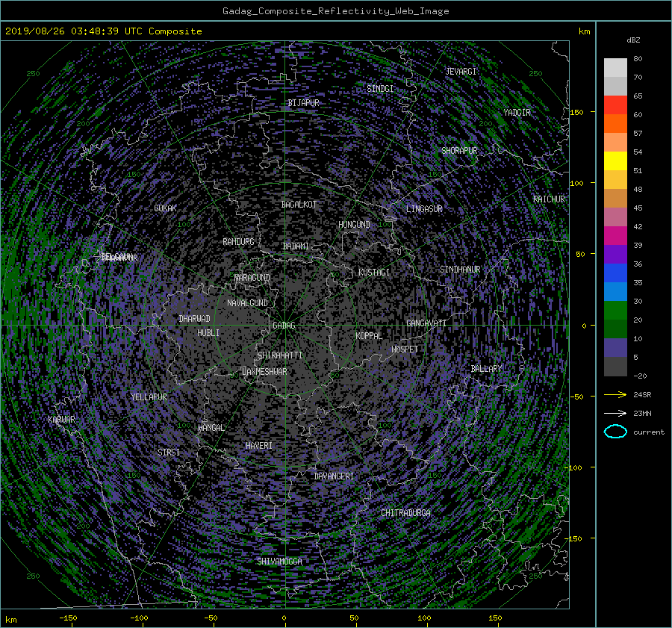The image size is (672, 628).
Task: Click the HAVERI city label
Action: 259,446
